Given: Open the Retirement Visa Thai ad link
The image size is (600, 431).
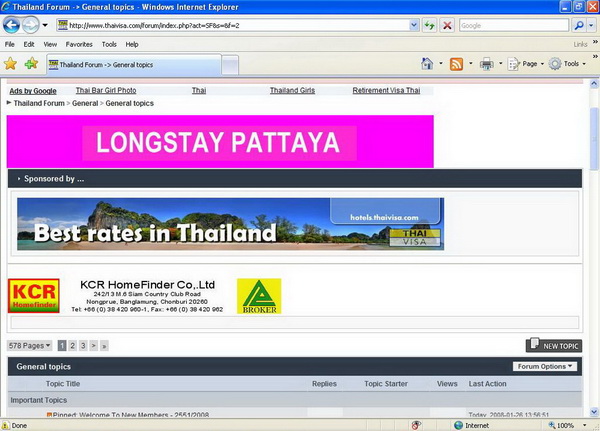Looking at the screenshot, I should tap(386, 90).
